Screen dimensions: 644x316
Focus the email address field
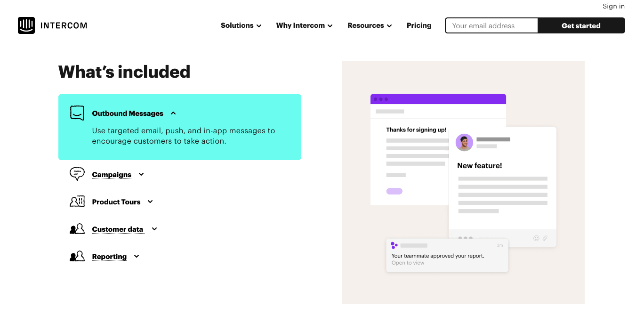click(491, 26)
